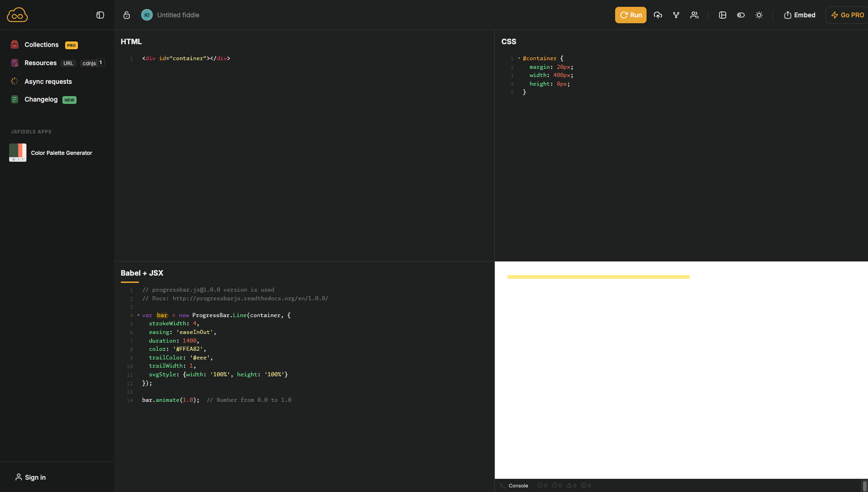Open the save to cloud icon

(x=657, y=15)
